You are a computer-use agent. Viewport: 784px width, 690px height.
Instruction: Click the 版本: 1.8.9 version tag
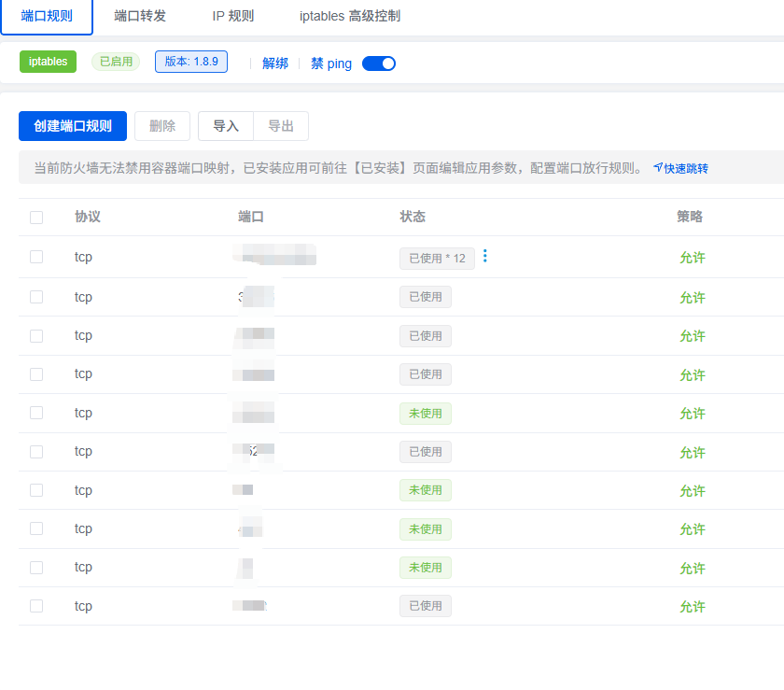191,62
